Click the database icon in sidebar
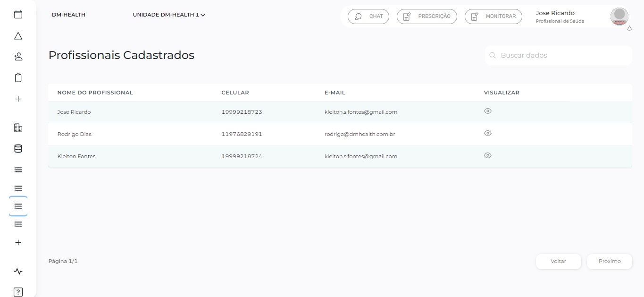The height and width of the screenshot is (297, 644). (18, 149)
